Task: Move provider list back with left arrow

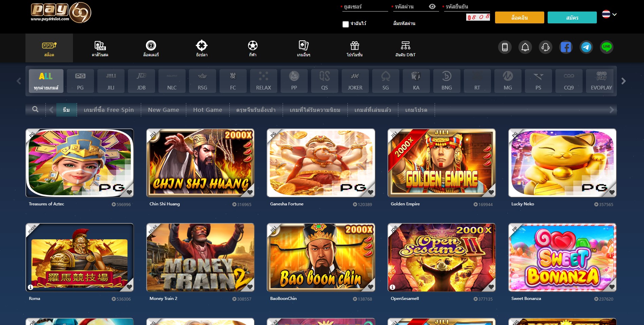Action: (x=19, y=81)
